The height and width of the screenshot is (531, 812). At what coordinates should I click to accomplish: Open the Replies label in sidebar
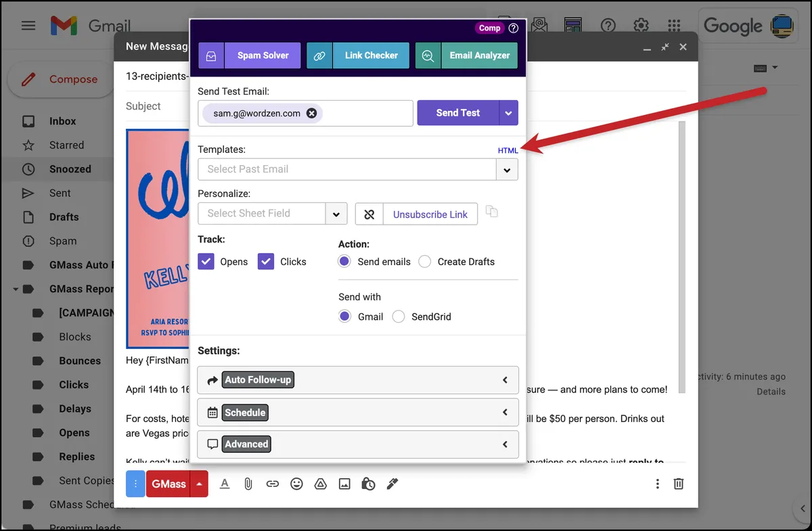coord(76,457)
